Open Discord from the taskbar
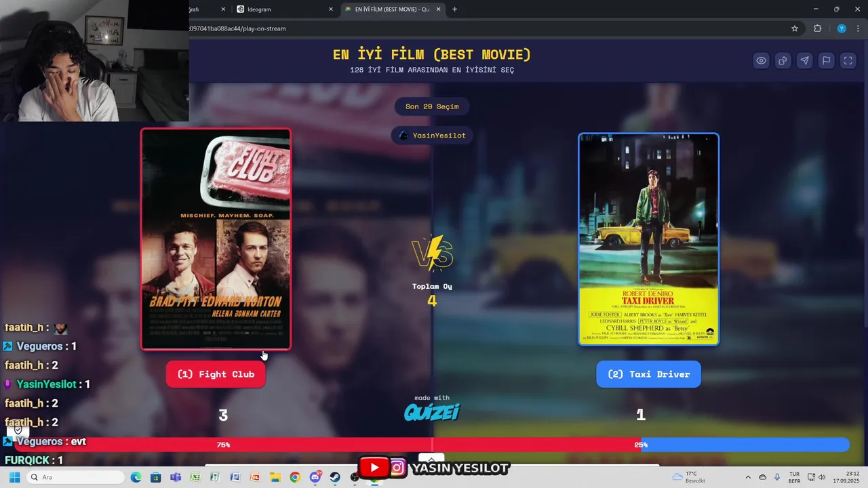Image resolution: width=868 pixels, height=488 pixels. point(315,477)
